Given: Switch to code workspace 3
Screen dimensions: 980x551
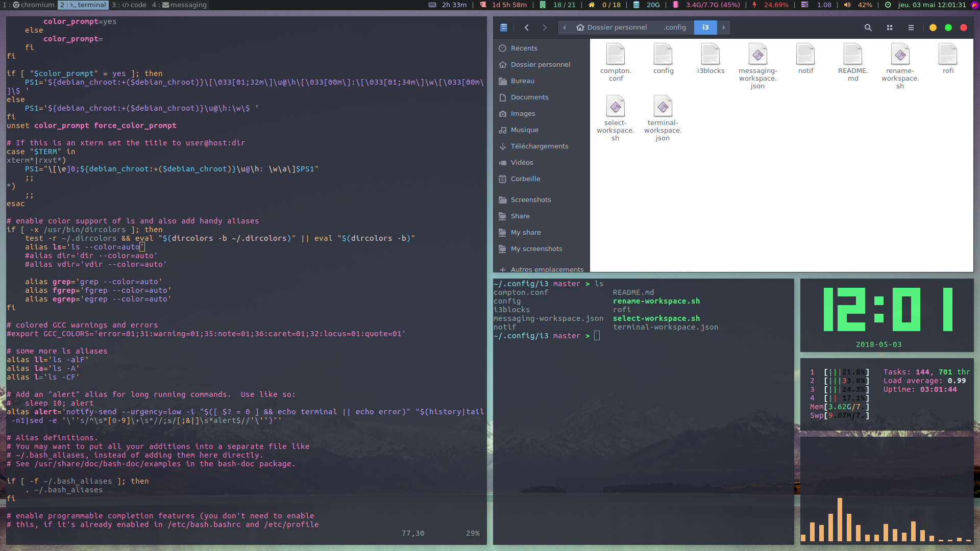Looking at the screenshot, I should coord(129,5).
